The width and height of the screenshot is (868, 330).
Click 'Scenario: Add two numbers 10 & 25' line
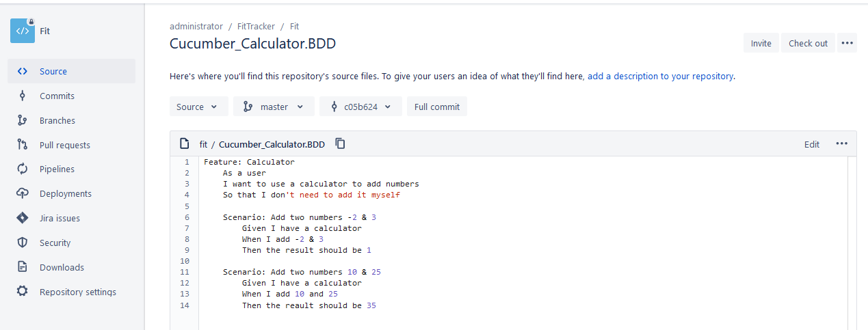pyautogui.click(x=302, y=272)
